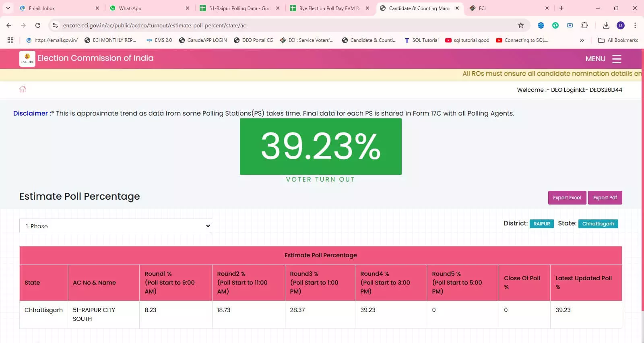Open DEO Portal CG bookmark

tap(253, 40)
